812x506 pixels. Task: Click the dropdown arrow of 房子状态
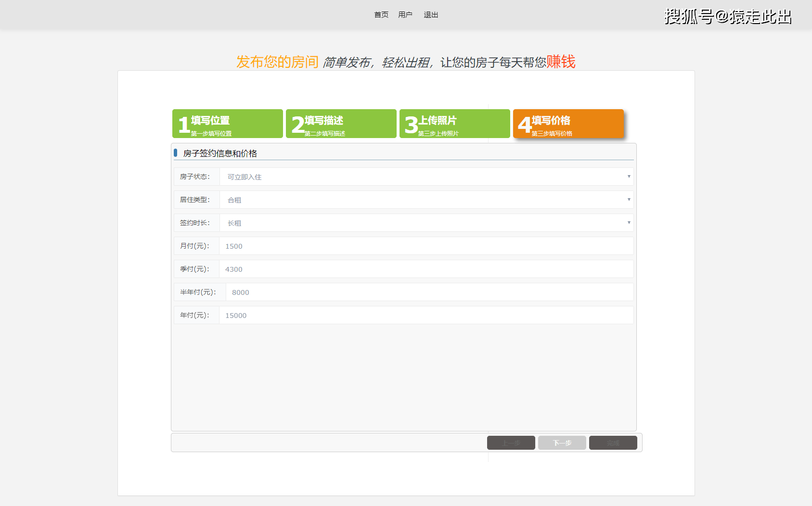coord(629,177)
